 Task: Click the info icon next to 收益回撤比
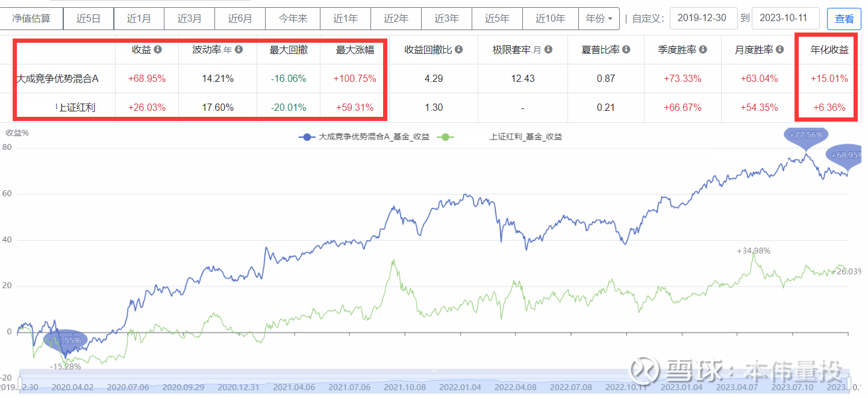(x=459, y=49)
